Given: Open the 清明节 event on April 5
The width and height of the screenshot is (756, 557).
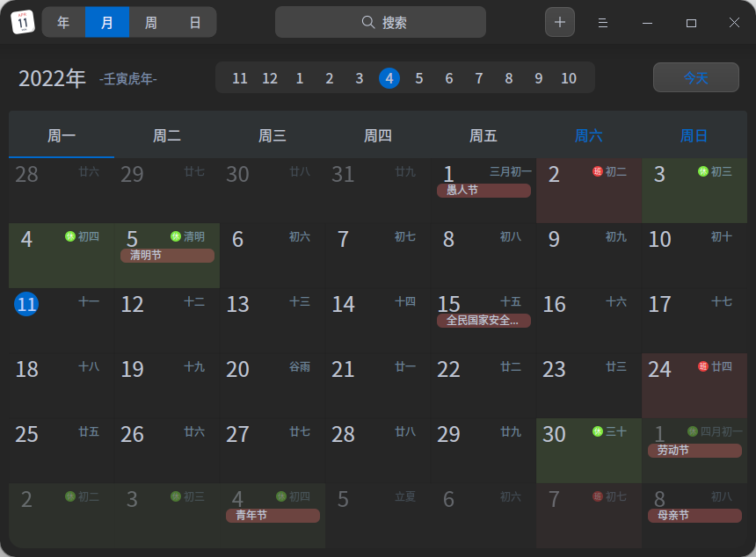Looking at the screenshot, I should pyautogui.click(x=167, y=256).
